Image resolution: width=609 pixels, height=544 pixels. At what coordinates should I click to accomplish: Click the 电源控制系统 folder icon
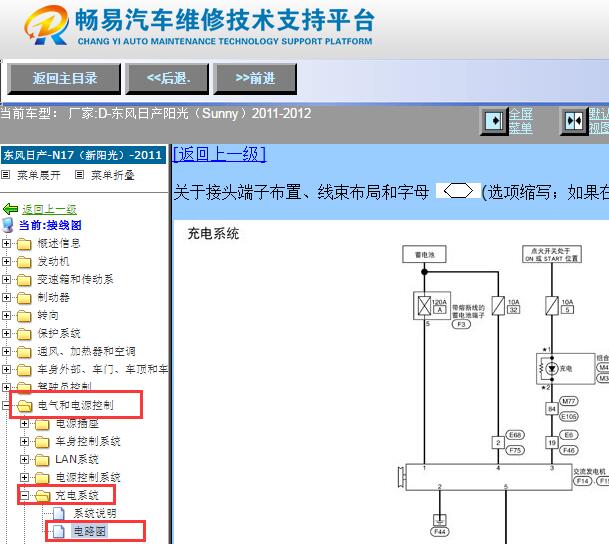[42, 478]
